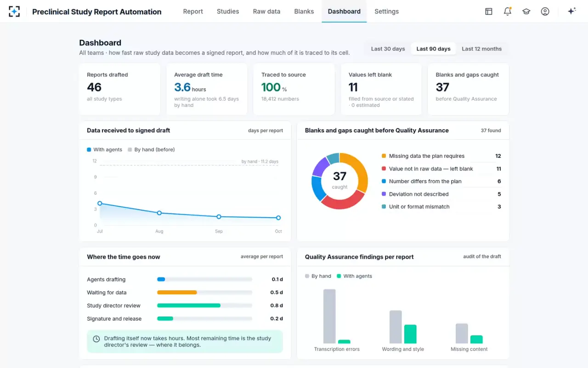Select the Dashboard tab
The height and width of the screenshot is (368, 588).
[x=344, y=11]
